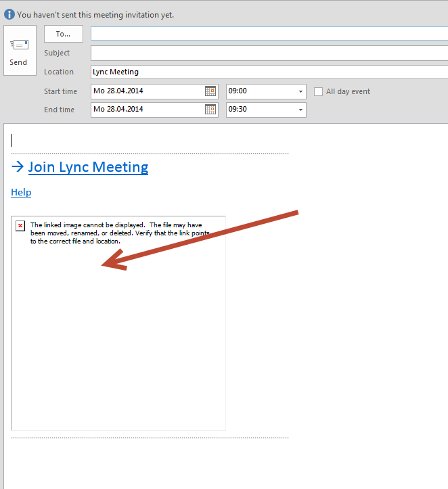This screenshot has height=489, width=448.
Task: Click the Start time label
Action: pyautogui.click(x=60, y=91)
